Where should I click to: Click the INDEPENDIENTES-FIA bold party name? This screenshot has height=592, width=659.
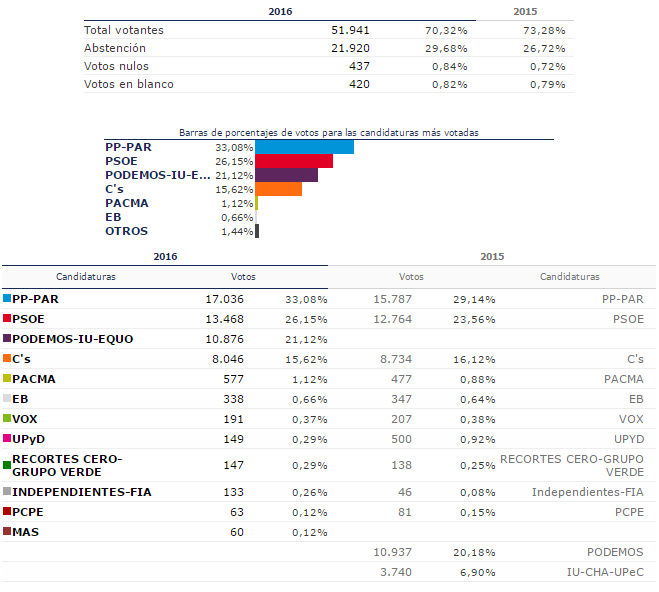82,492
